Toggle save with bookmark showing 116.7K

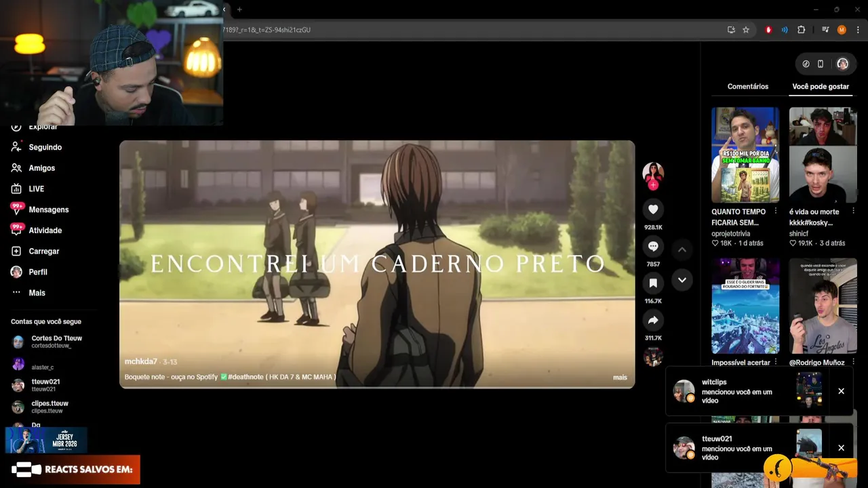653,283
